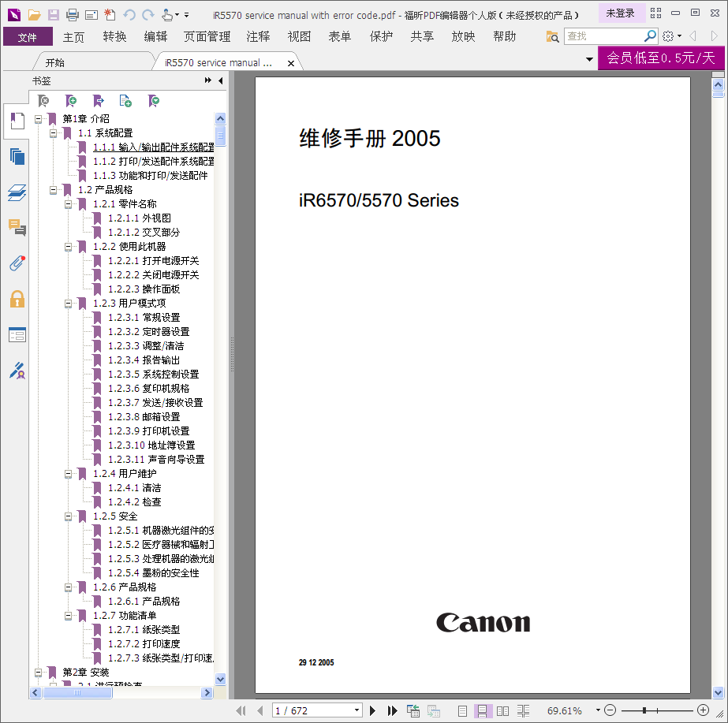Open bookmark 1.1.1 输入/输出配件系统配置
The width and height of the screenshot is (728, 723).
point(153,147)
